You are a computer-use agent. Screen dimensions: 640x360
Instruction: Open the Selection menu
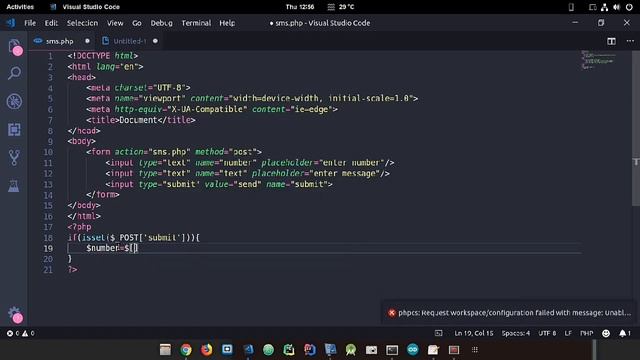(x=82, y=23)
